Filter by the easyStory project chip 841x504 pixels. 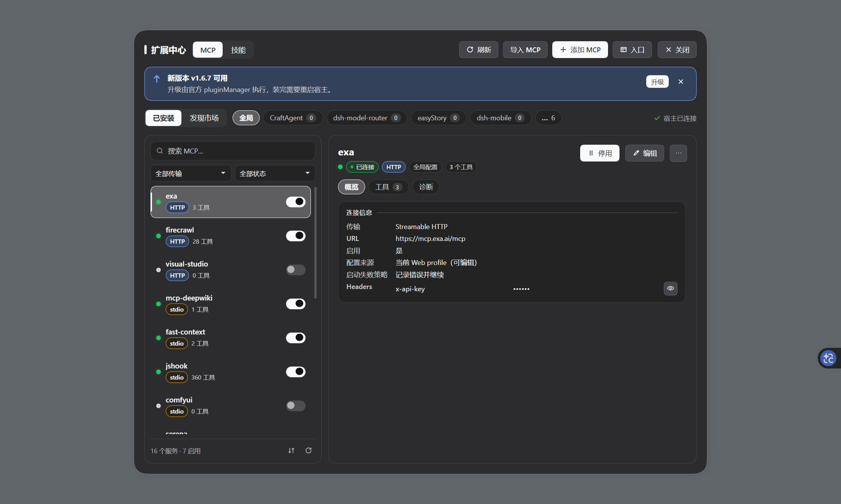tap(438, 118)
